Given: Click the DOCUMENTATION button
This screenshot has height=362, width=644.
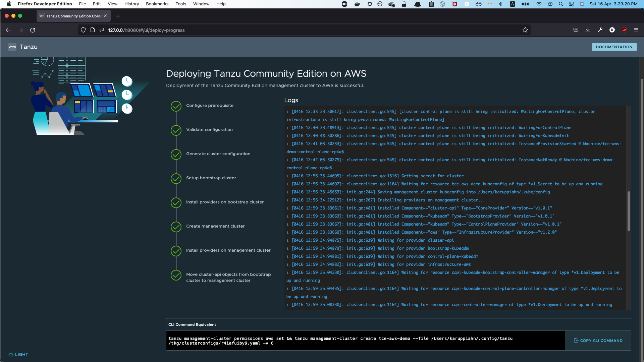Looking at the screenshot, I should point(614,47).
